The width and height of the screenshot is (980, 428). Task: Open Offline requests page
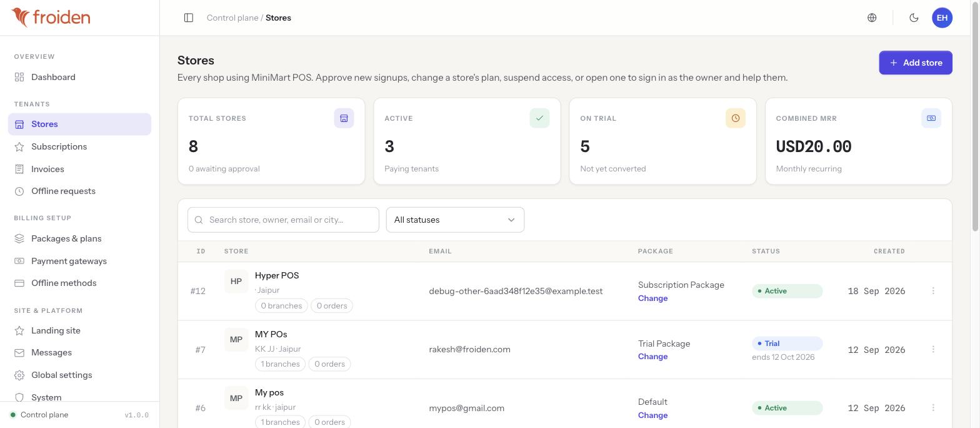pyautogui.click(x=79, y=191)
